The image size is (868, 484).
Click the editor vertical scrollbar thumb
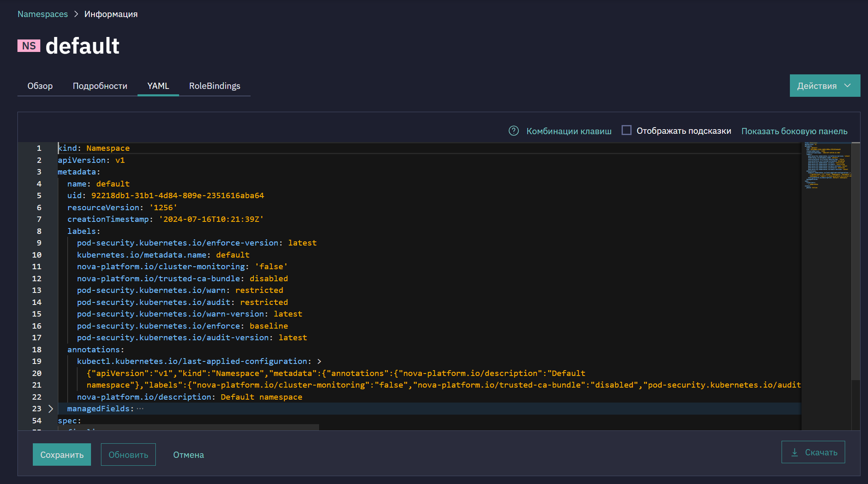point(856,262)
